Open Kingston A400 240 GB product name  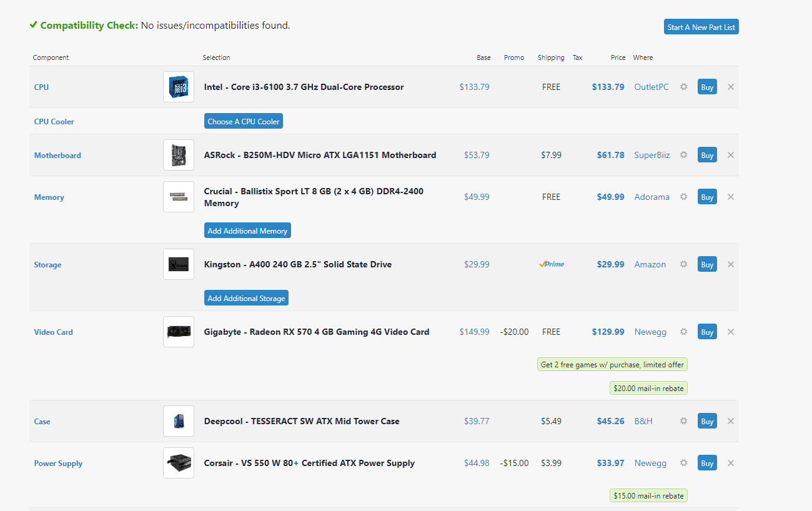(x=298, y=264)
